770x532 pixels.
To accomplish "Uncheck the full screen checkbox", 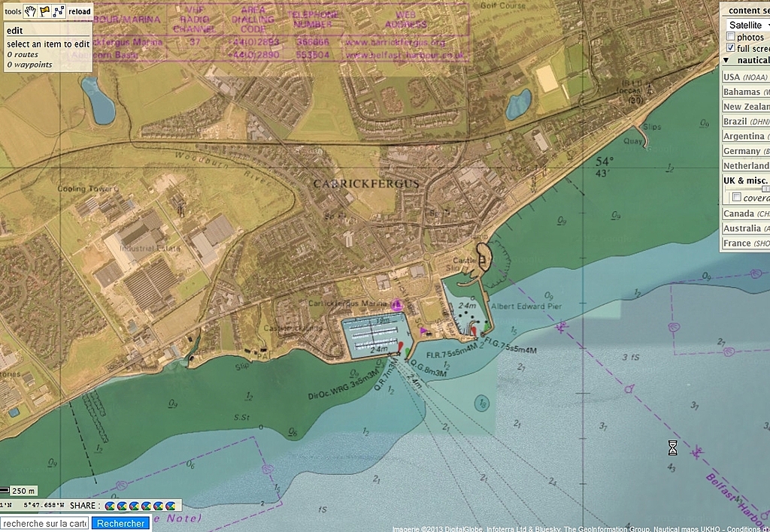I will [x=731, y=48].
